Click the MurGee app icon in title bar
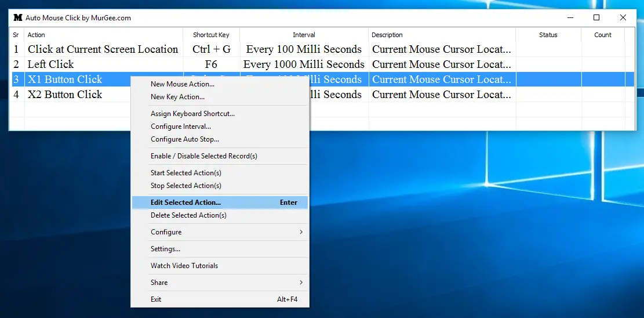Viewport: 644px width, 318px height. [x=17, y=17]
